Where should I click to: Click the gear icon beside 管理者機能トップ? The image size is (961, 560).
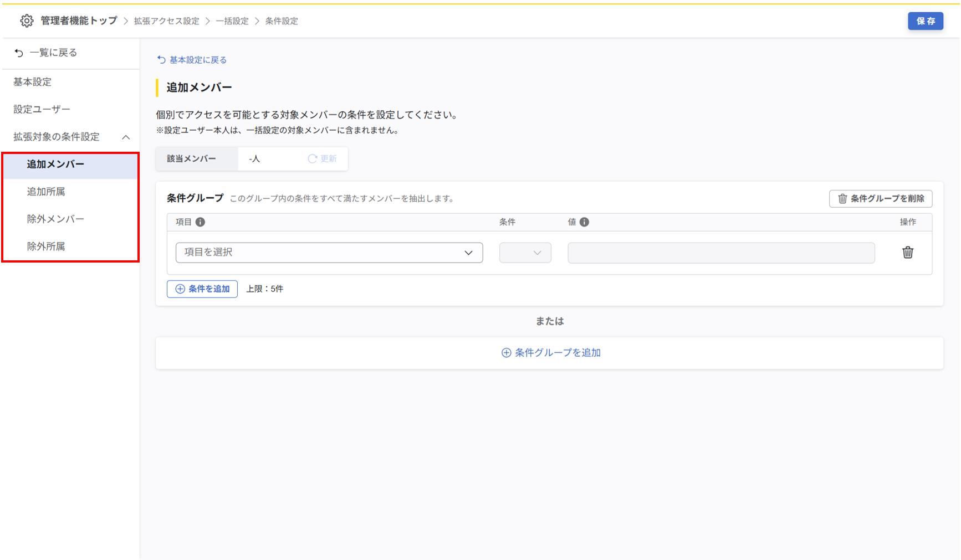tap(27, 21)
